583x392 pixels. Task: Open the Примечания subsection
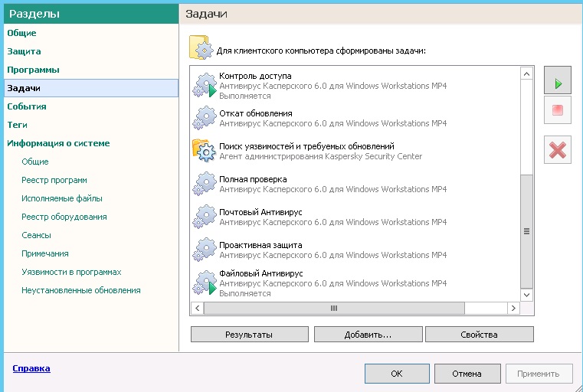45,253
